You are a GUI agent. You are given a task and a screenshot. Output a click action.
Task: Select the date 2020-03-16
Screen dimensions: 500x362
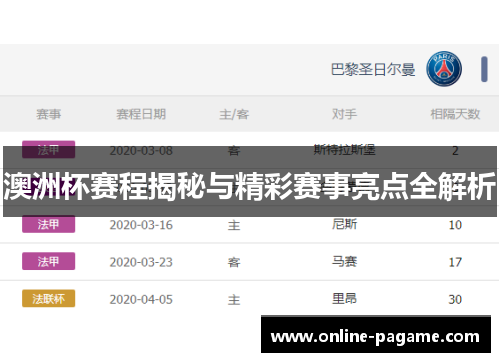tap(141, 225)
